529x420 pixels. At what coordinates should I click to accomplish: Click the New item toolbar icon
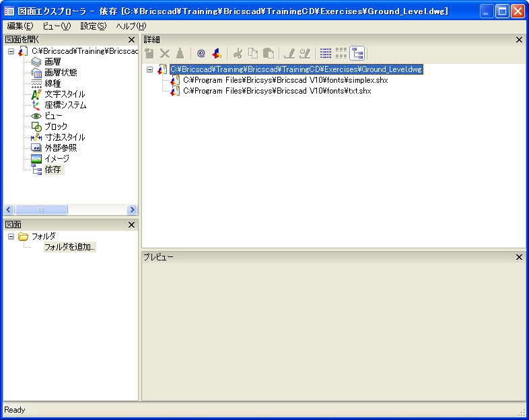(149, 53)
